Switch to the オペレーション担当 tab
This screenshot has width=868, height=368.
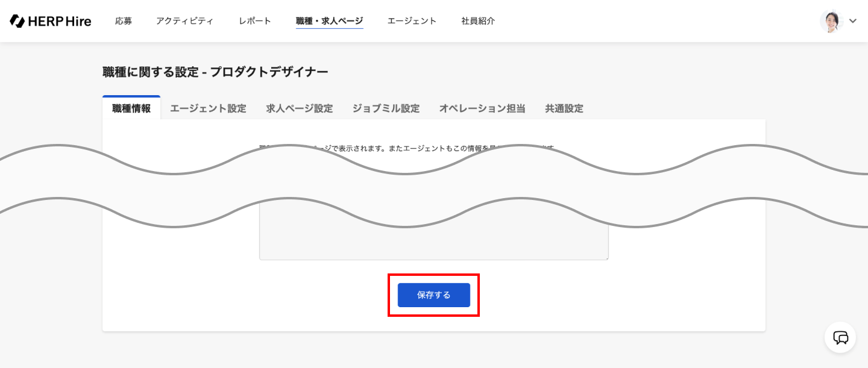[x=482, y=108]
